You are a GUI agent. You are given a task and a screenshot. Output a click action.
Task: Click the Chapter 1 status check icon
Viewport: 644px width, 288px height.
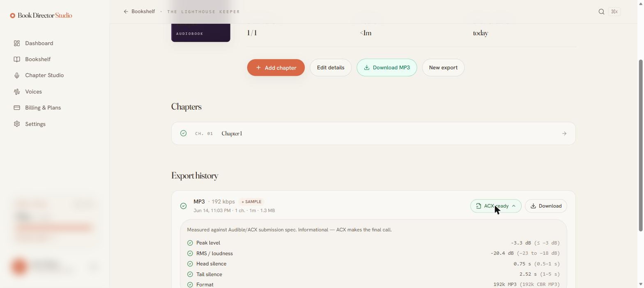184,133
